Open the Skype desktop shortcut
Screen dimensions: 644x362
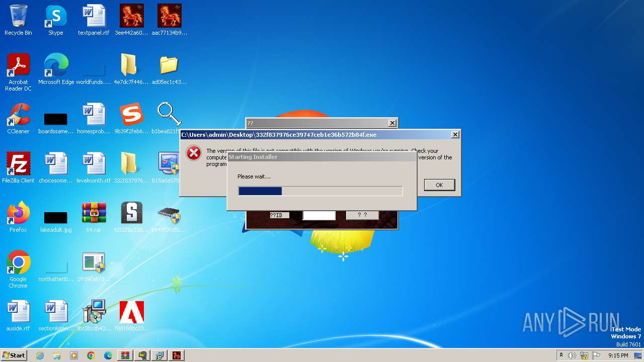(56, 20)
